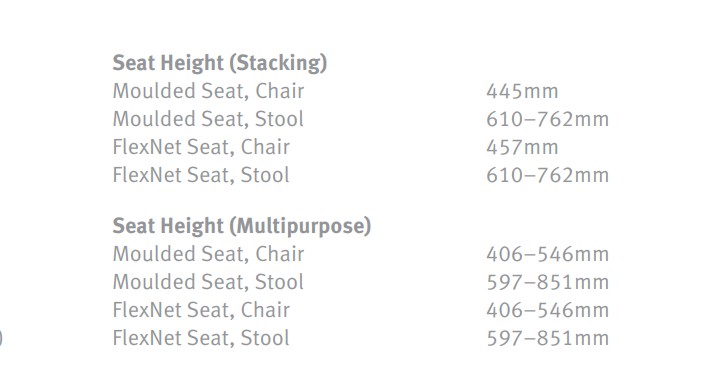
Task: Click the Seat Height (Multipurpose) heading
Action: [242, 227]
